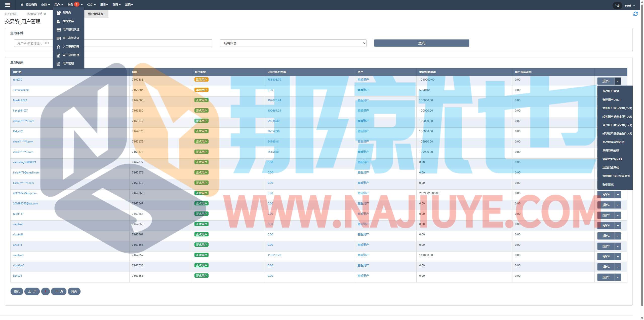Open the 所有账号 account type dropdown
This screenshot has height=320, width=644.
[x=293, y=43]
